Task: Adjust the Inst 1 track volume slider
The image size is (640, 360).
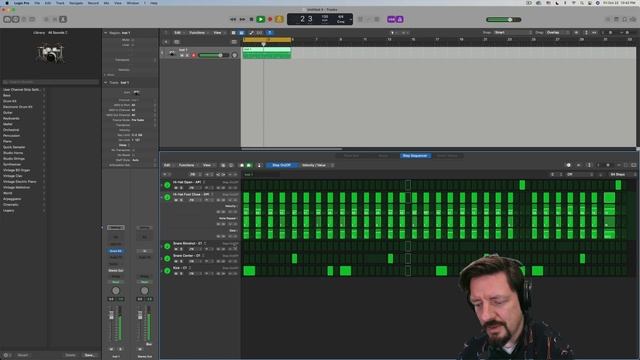Action: (213, 55)
